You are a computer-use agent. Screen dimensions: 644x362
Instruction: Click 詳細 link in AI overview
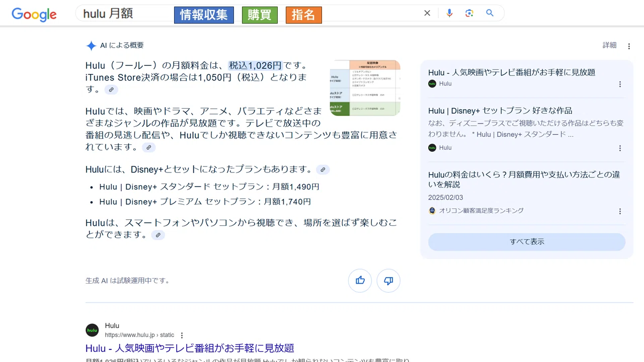coord(609,45)
